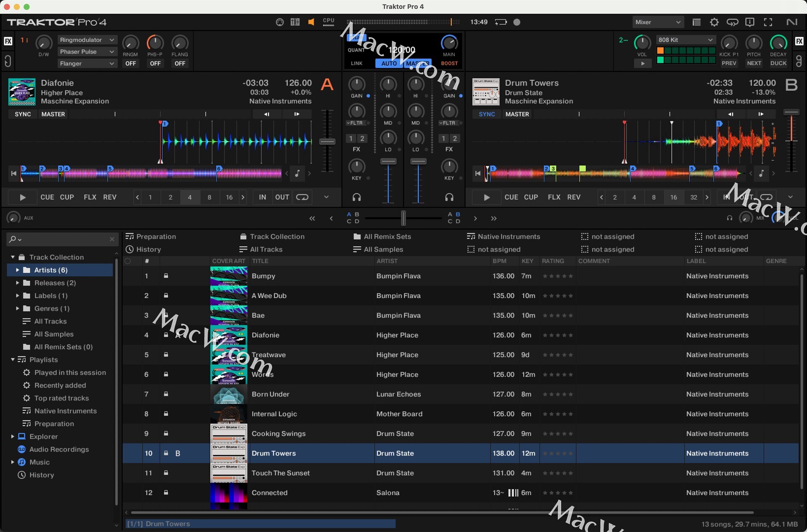The height and width of the screenshot is (532, 807).
Task: Toggle REV reverse on Deck B
Action: (574, 197)
